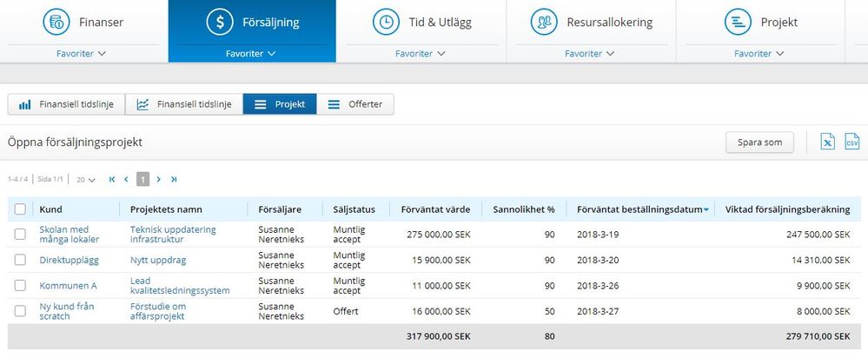Open project Teknisk uppdatering infrastruktur
The height and width of the screenshot is (358, 868).
173,234
